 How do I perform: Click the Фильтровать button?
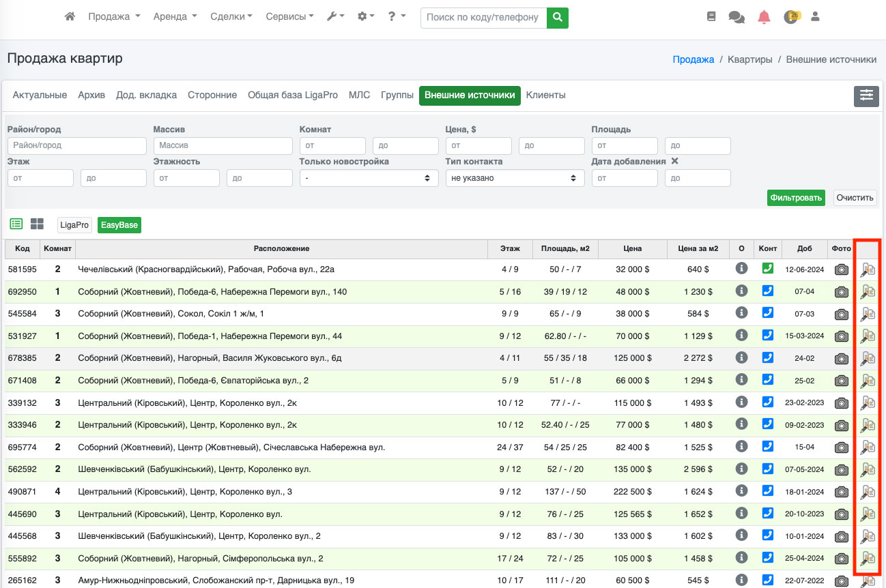click(795, 198)
